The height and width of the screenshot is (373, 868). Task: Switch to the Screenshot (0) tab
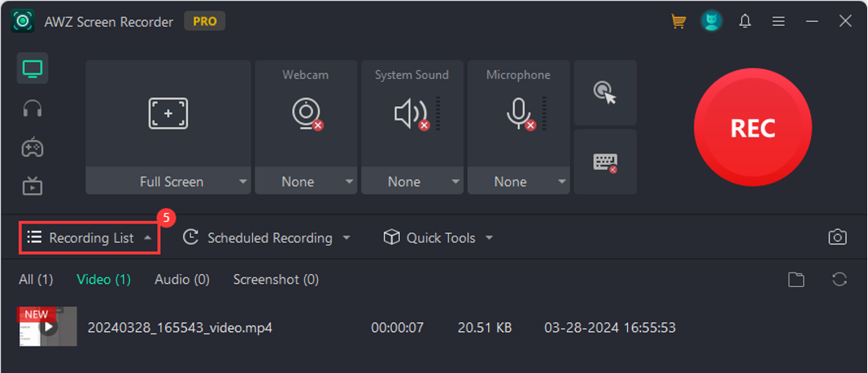click(x=276, y=279)
